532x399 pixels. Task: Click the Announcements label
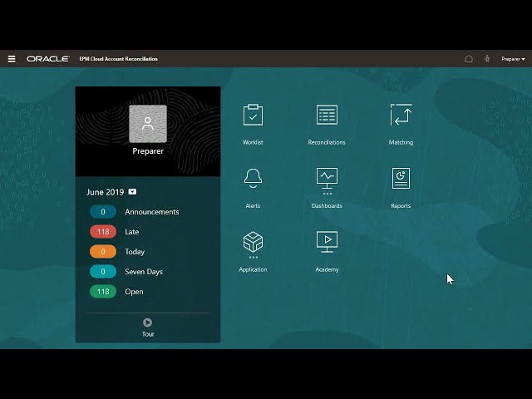click(152, 212)
